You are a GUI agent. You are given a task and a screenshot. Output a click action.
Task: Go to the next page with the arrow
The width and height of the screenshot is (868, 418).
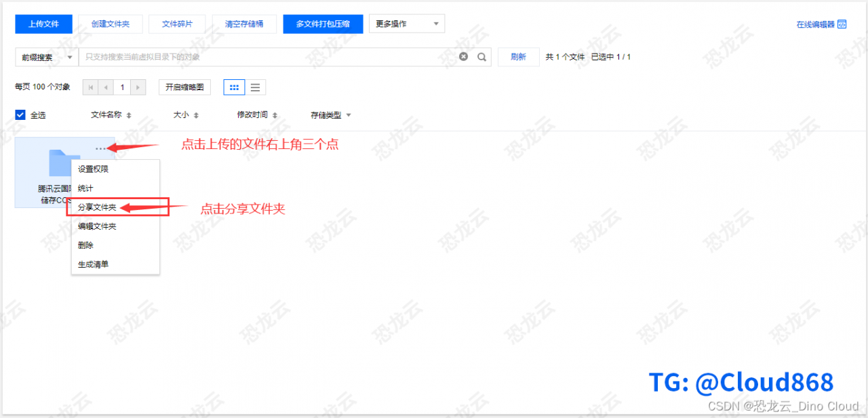pos(138,87)
